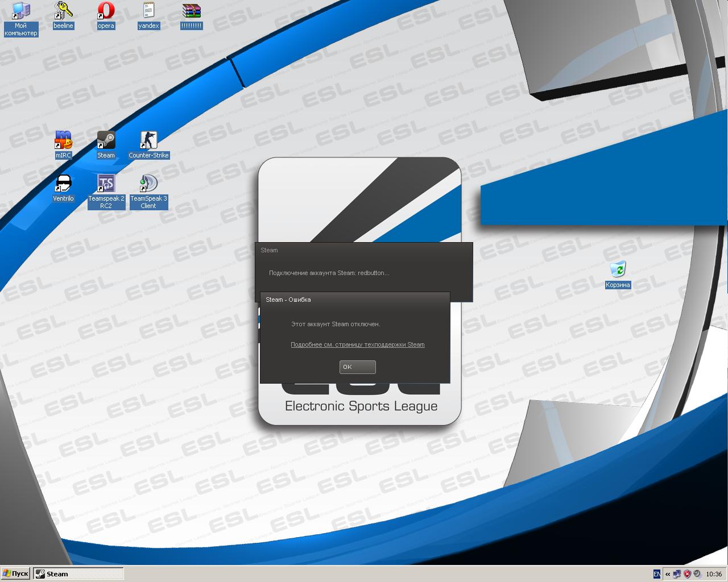This screenshot has width=728, height=582.
Task: Click the volume speaker tray icon
Action: pyautogui.click(x=697, y=574)
